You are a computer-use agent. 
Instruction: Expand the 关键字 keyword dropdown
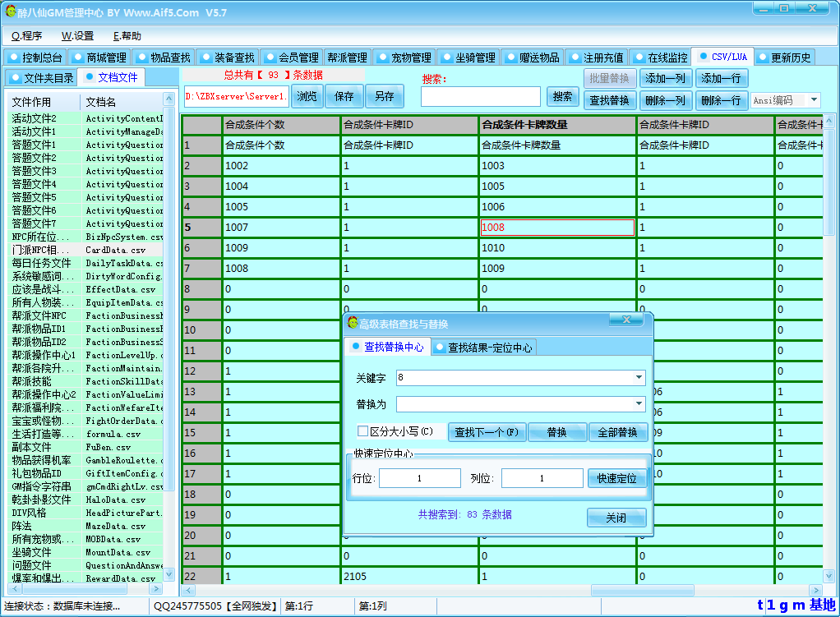click(639, 377)
